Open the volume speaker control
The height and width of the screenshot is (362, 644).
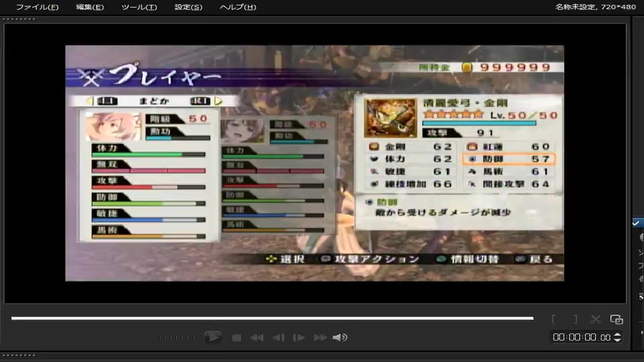(x=340, y=338)
